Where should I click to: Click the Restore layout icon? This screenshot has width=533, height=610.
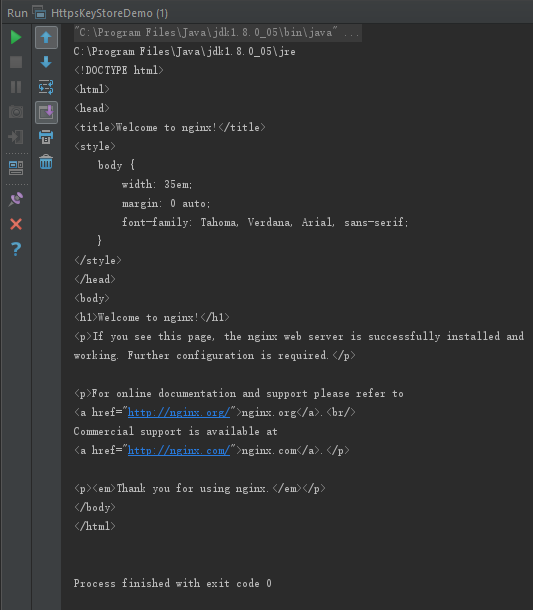pos(16,168)
